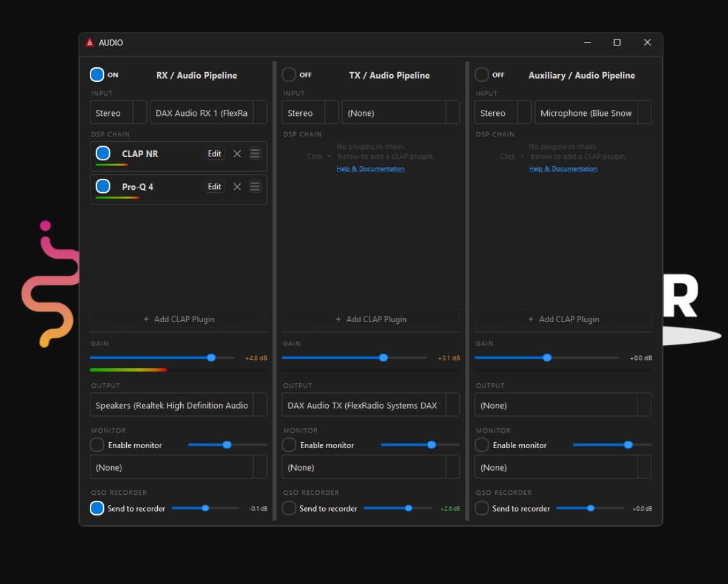The height and width of the screenshot is (584, 728).
Task: Click the Auxiliary / Audio Pipeline heading
Action: tap(582, 75)
